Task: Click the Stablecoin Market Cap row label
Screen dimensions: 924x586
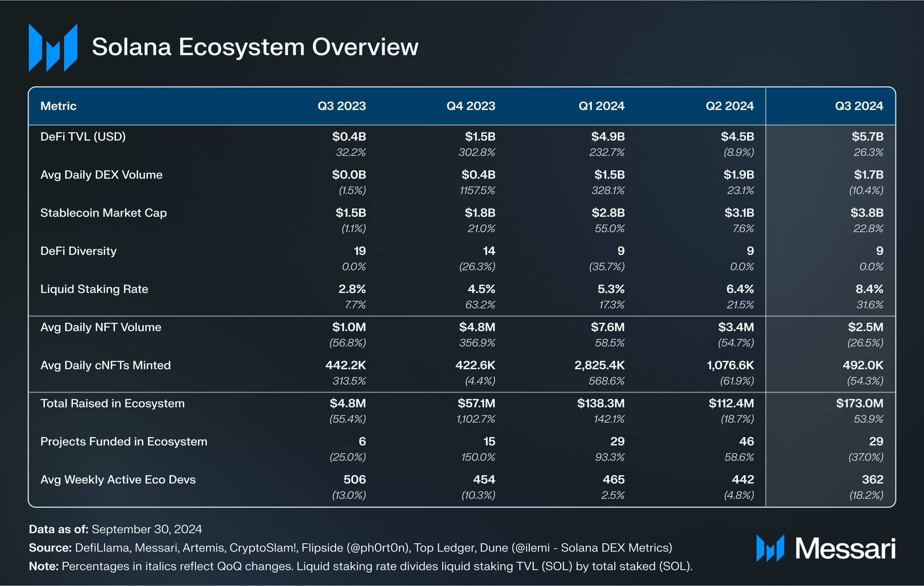Action: click(104, 213)
